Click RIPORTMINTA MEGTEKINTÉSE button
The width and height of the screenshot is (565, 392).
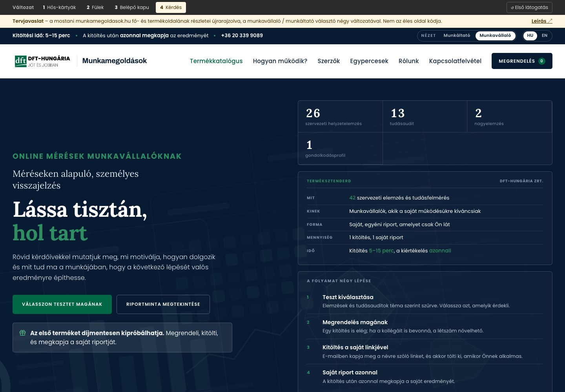[163, 304]
